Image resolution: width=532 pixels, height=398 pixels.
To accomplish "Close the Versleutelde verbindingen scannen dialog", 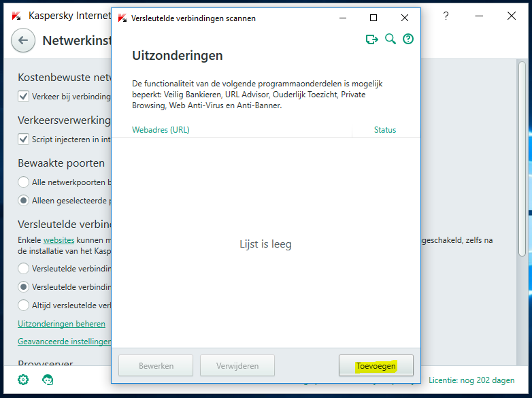I will click(x=404, y=18).
